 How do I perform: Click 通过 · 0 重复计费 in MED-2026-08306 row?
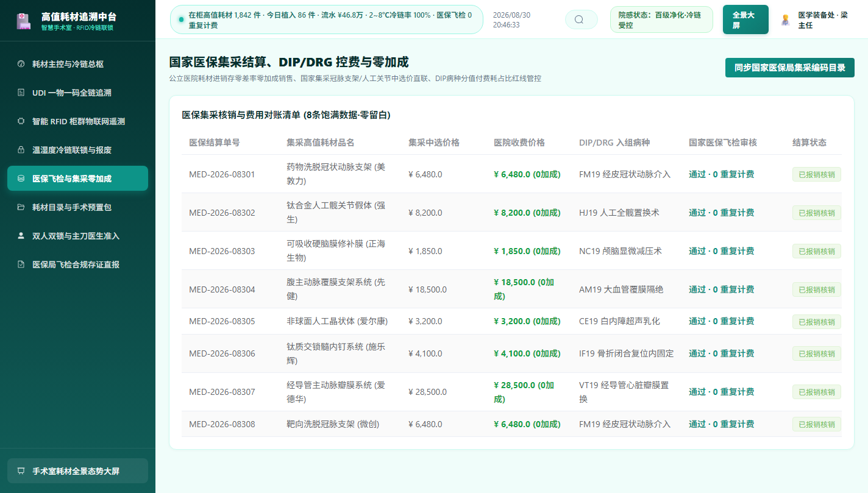(722, 353)
